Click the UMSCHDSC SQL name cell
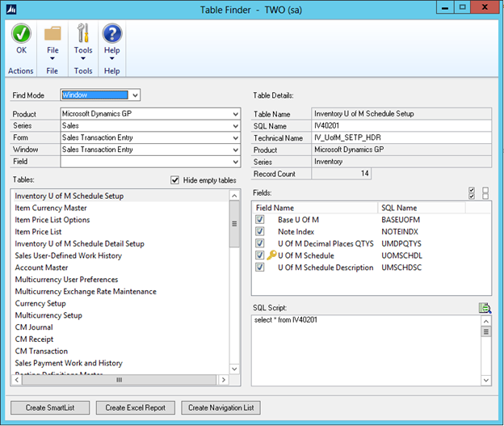This screenshot has height=426, width=504. [x=401, y=267]
